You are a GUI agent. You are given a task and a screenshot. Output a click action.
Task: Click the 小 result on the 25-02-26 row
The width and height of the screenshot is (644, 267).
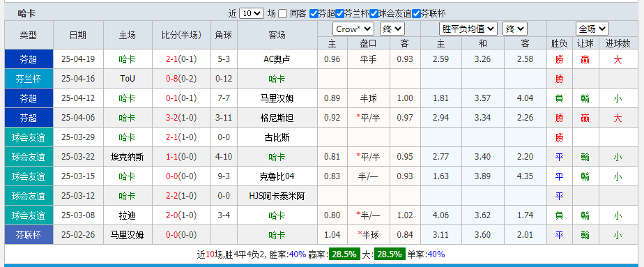coord(618,235)
